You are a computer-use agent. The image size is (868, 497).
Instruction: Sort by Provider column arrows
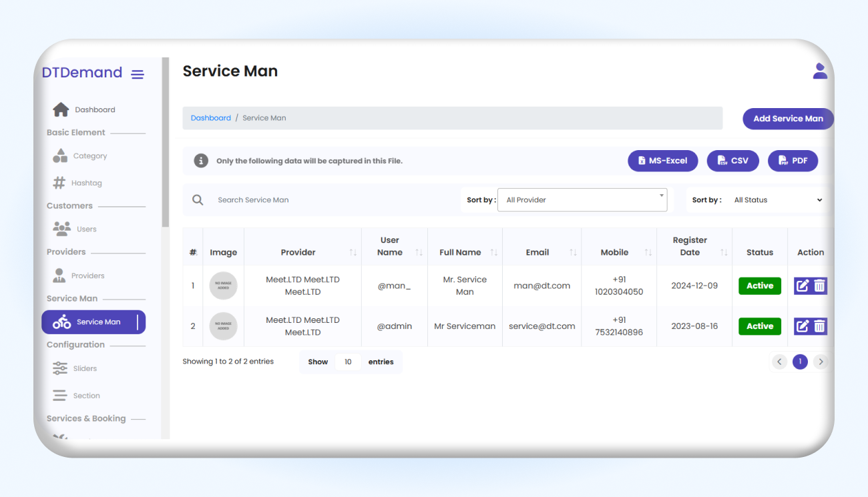click(353, 252)
